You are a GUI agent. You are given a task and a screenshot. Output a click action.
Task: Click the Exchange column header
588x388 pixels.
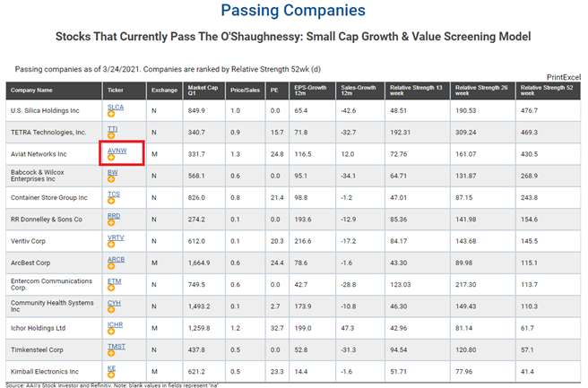[164, 91]
